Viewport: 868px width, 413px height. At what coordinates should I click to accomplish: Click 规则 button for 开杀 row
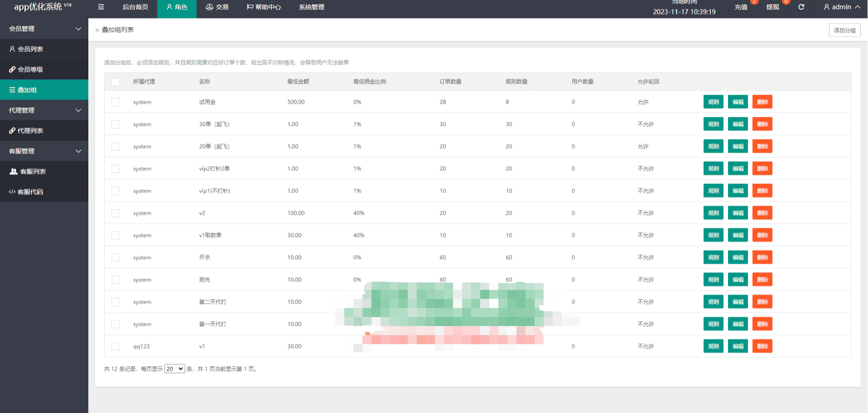[713, 257]
